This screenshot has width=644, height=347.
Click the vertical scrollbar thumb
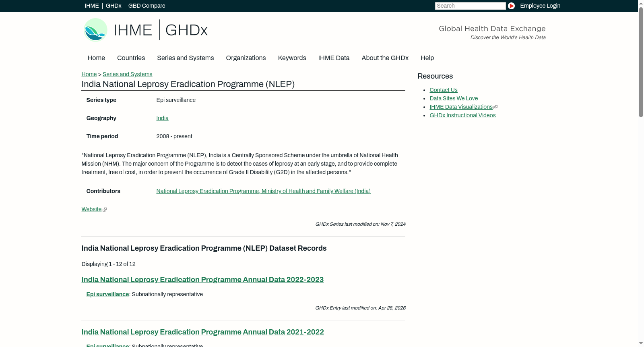click(641, 62)
